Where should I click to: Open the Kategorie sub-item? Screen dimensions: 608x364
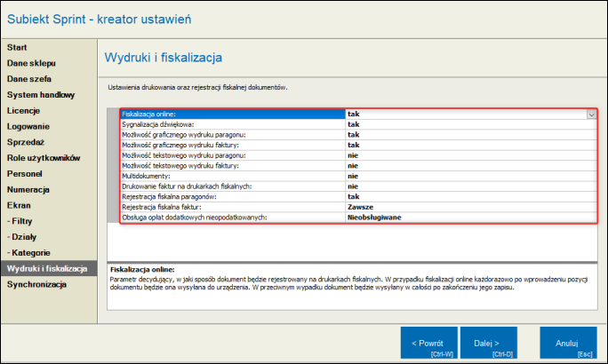click(29, 253)
